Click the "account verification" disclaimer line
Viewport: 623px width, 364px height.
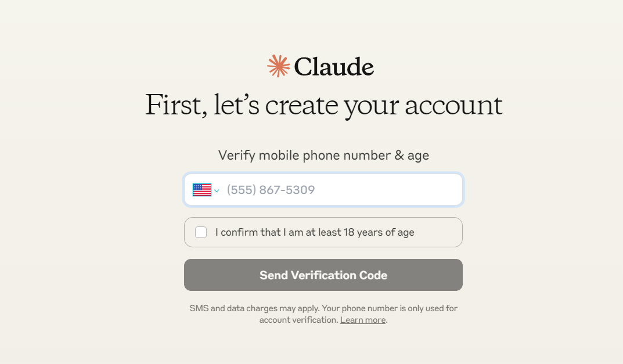[x=323, y=320]
